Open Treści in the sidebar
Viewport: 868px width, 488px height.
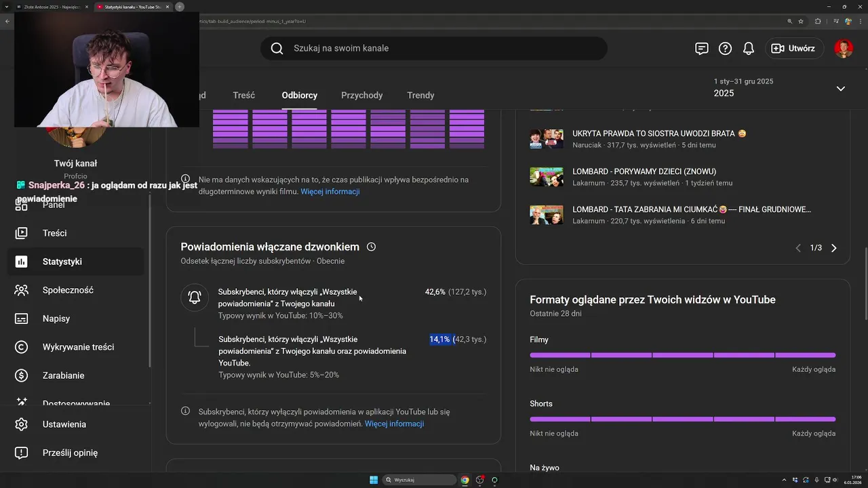point(75,233)
